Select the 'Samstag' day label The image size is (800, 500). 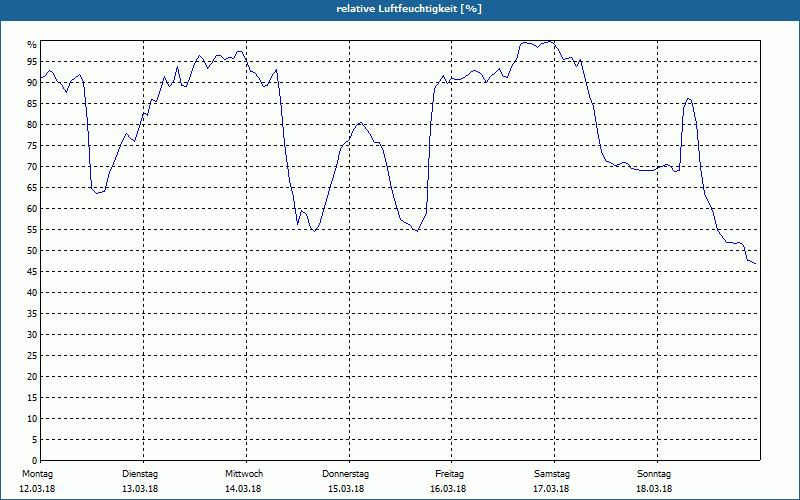(x=552, y=474)
